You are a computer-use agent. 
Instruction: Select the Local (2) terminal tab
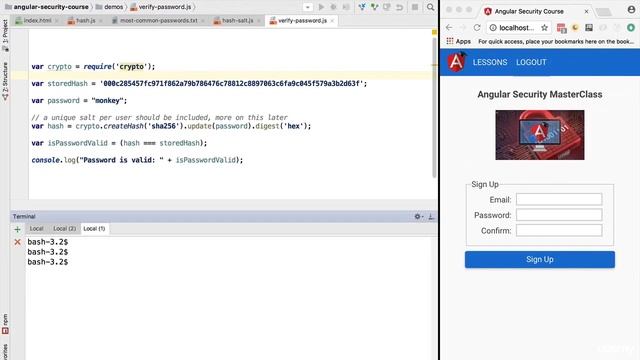coord(64,229)
